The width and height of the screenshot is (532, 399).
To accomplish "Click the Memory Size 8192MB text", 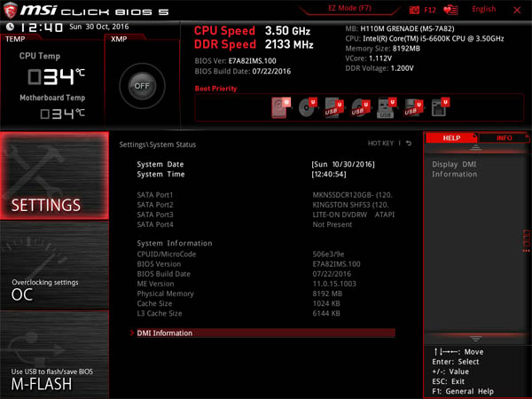I will pyautogui.click(x=382, y=49).
